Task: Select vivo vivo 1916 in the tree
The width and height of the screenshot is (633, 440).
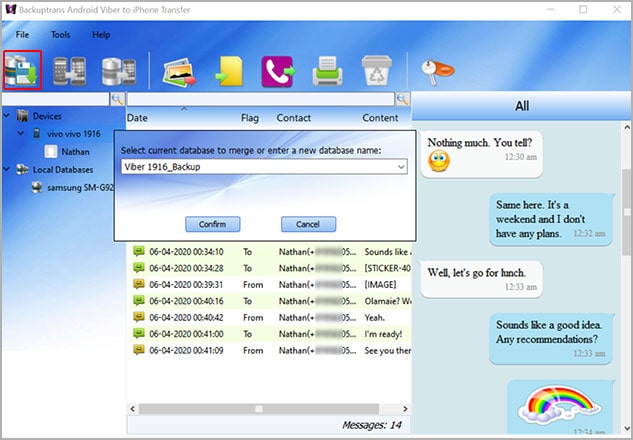Action: tap(73, 134)
